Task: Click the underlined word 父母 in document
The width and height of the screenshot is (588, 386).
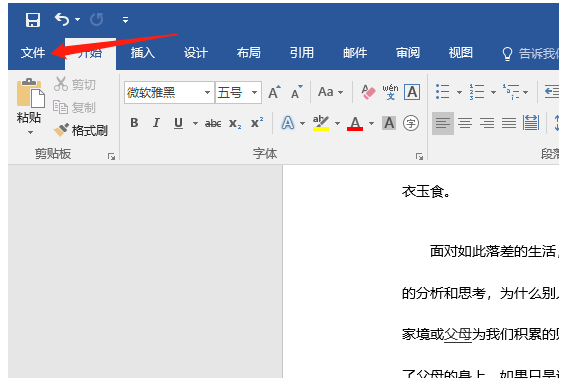Action: pyautogui.click(x=458, y=334)
